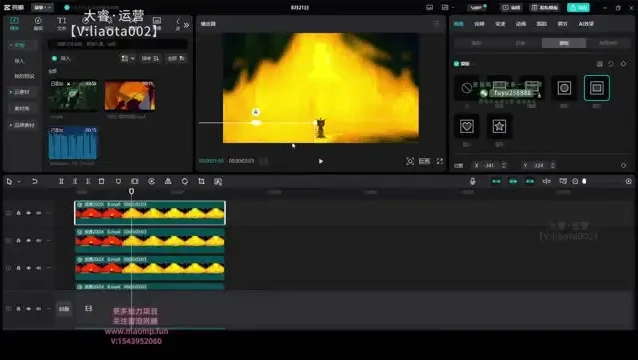Show more tabs with double chevron

(186, 25)
